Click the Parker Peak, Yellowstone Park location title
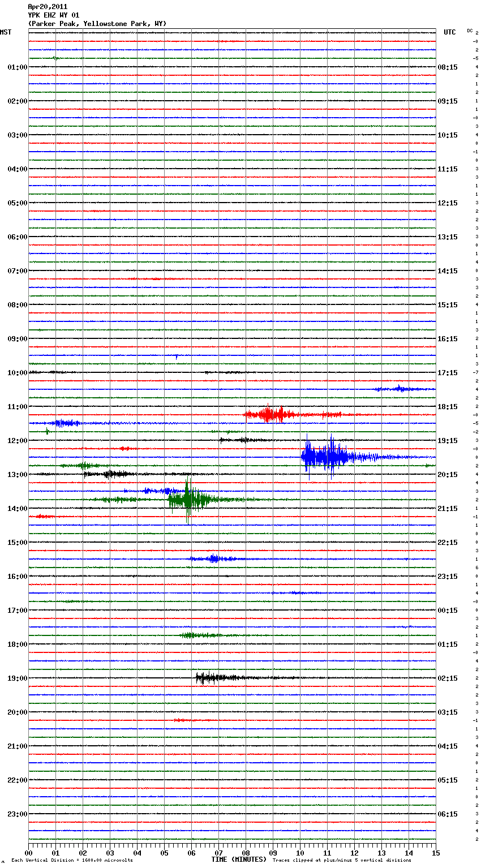Viewport: 481px width, 868px height. point(97,24)
